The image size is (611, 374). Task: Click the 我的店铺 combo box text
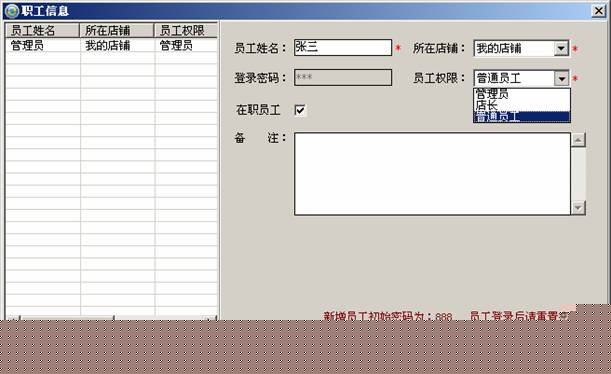(x=499, y=49)
